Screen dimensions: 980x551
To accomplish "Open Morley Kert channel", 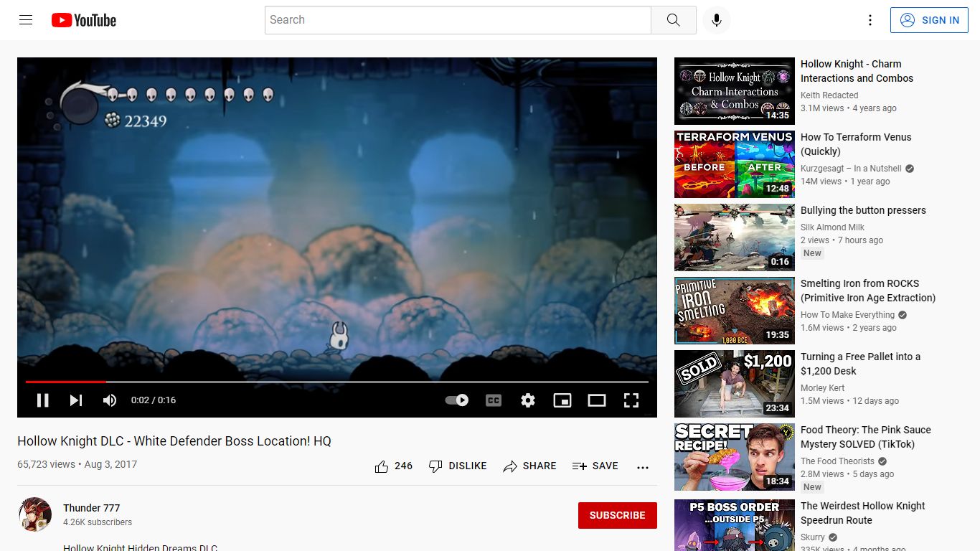I will click(x=823, y=388).
